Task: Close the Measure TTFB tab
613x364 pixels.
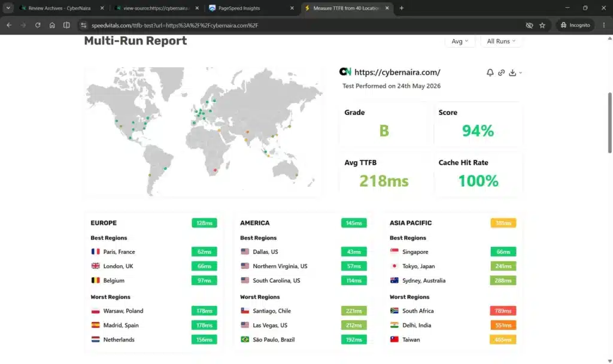Action: pyautogui.click(x=387, y=8)
